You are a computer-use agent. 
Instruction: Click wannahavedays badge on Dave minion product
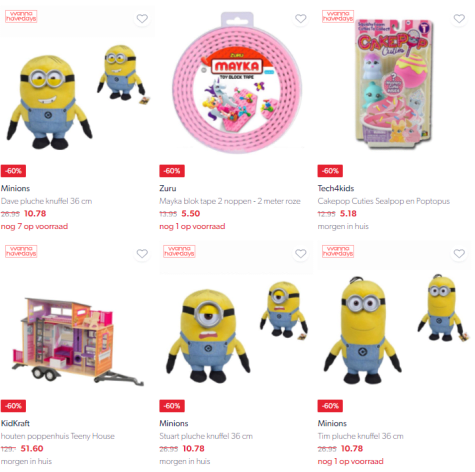click(21, 16)
